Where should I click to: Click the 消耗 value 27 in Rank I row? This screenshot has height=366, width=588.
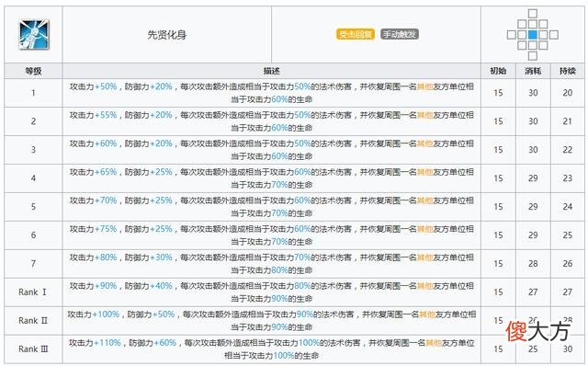[x=533, y=292]
